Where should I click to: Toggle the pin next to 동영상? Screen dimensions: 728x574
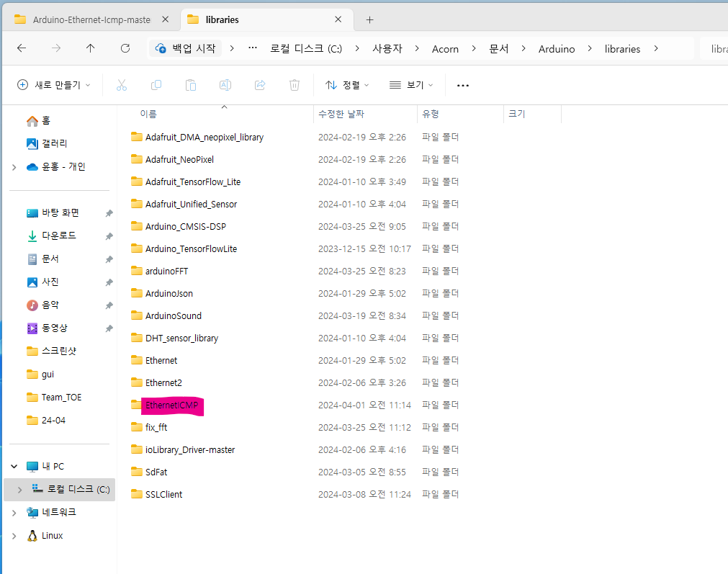[109, 328]
